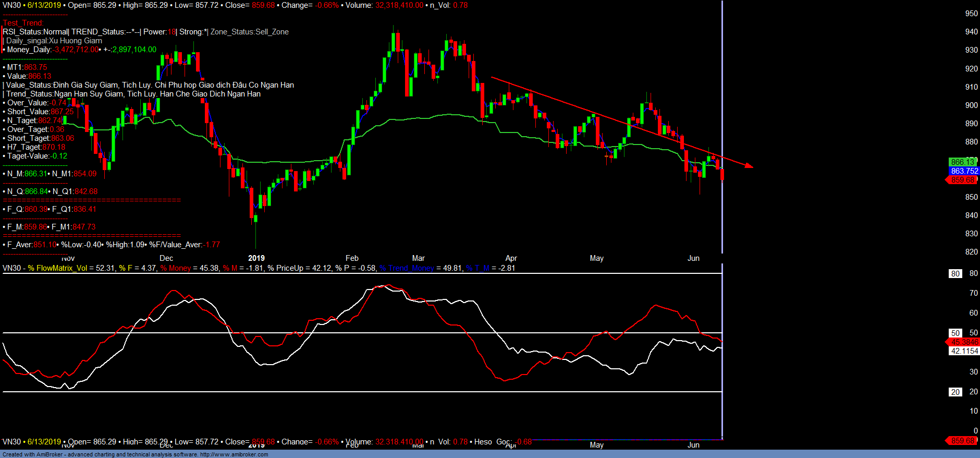The height and width of the screenshot is (458, 980).
Task: Select the boxed 80 level label
Action: pyautogui.click(x=955, y=274)
